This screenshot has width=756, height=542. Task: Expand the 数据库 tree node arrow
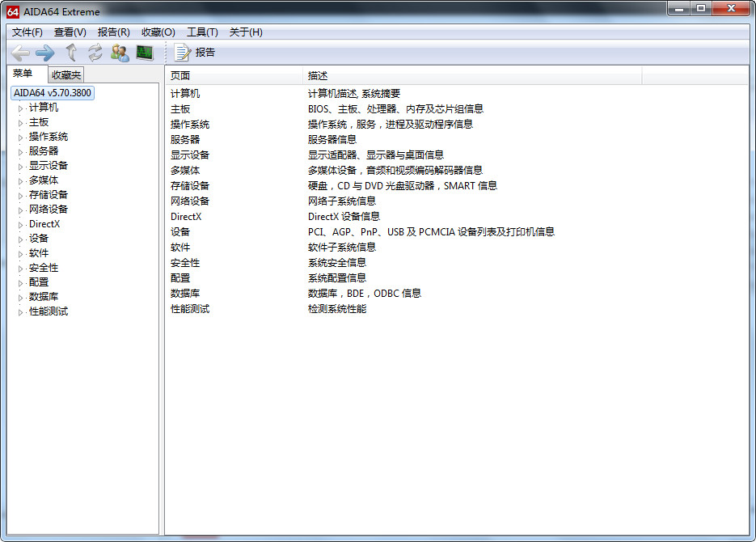[20, 298]
